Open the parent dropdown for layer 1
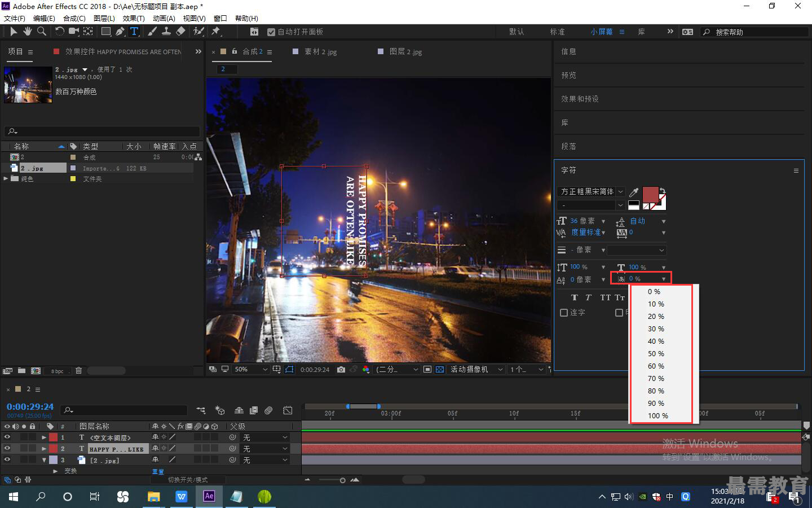This screenshot has height=508, width=812. 265,437
